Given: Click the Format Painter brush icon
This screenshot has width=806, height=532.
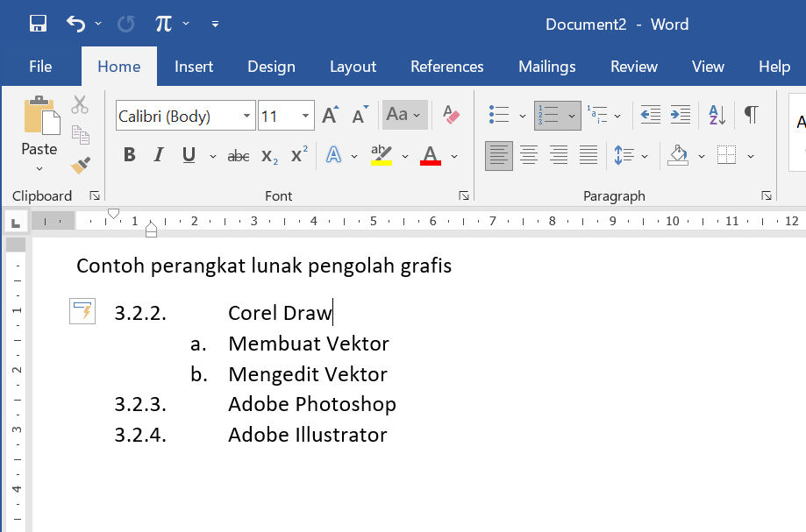Looking at the screenshot, I should click(x=81, y=166).
